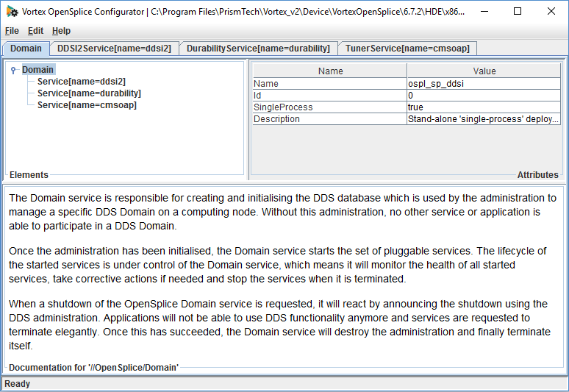Edit the Id value cell containing 0
Screen dimensions: 569x392
484,96
